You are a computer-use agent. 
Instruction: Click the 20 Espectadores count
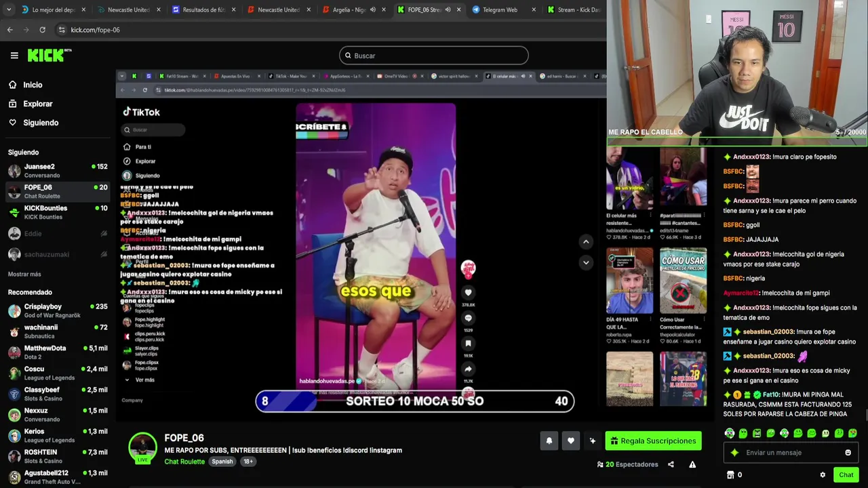[632, 464]
